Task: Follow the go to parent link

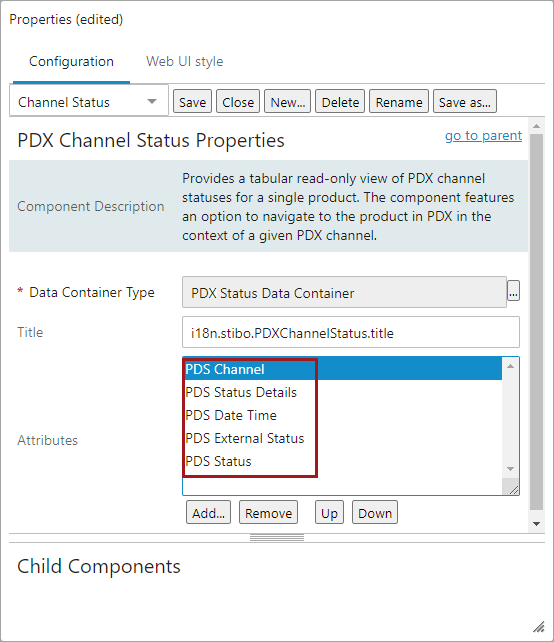Action: (x=484, y=135)
